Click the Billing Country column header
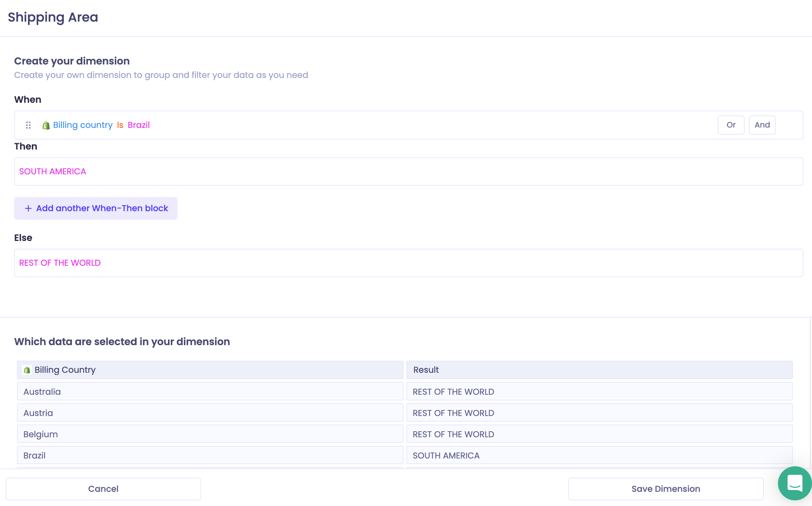 [x=210, y=370]
